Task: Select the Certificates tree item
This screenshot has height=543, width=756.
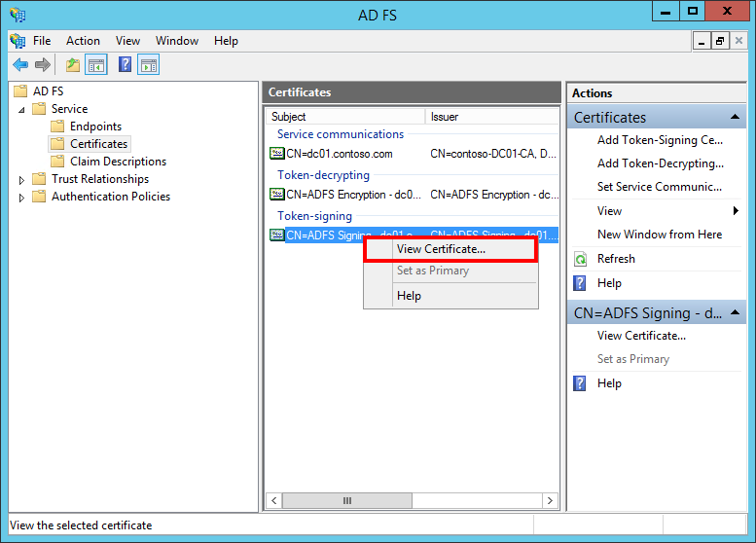Action: 99,144
